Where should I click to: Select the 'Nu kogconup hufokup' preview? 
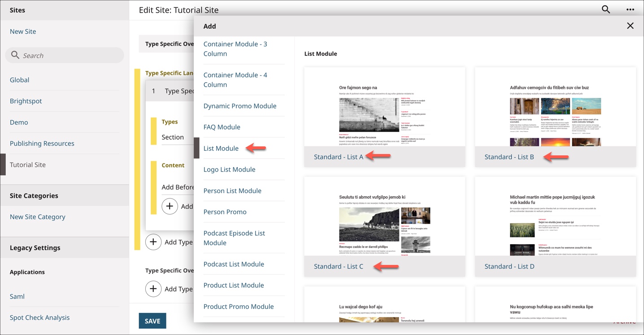click(x=555, y=304)
